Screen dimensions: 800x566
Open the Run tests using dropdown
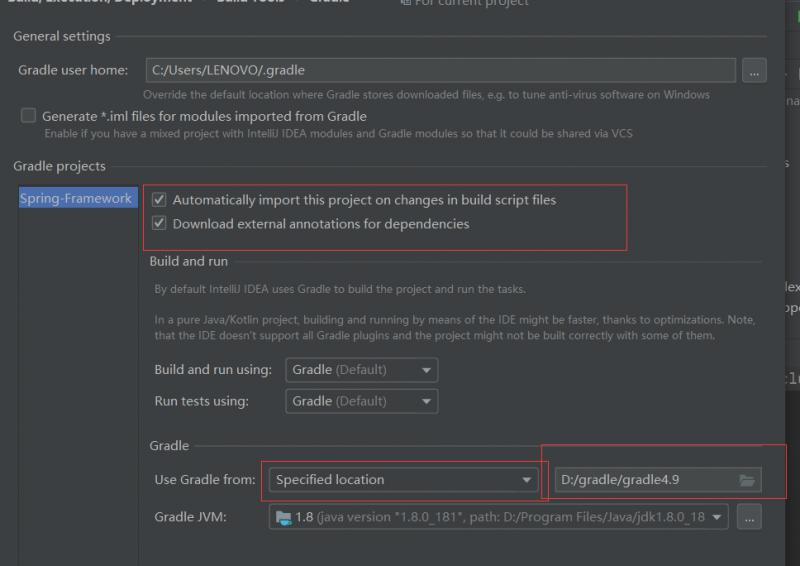point(362,402)
